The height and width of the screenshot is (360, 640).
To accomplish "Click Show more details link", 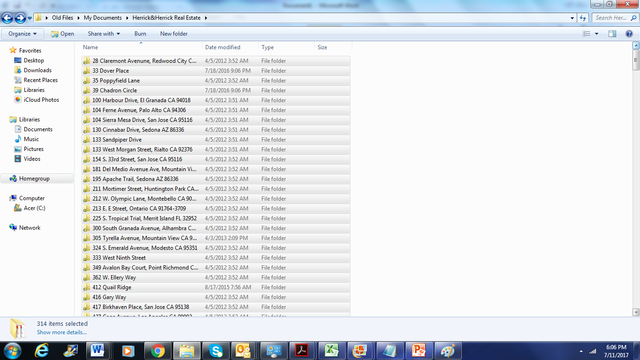I will 62,332.
